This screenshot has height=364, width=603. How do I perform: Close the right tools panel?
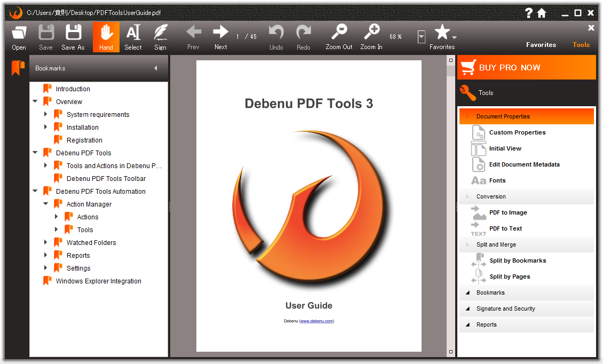pyautogui.click(x=591, y=28)
